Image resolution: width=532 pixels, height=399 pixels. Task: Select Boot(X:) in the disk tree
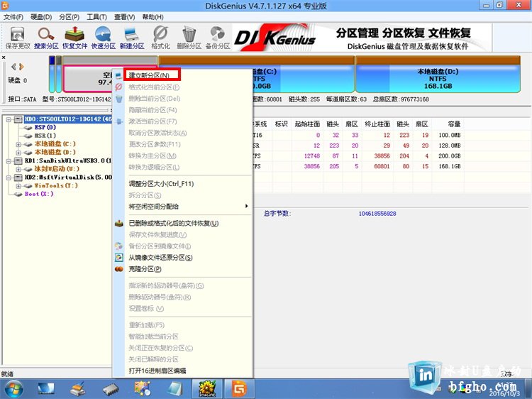coord(39,194)
